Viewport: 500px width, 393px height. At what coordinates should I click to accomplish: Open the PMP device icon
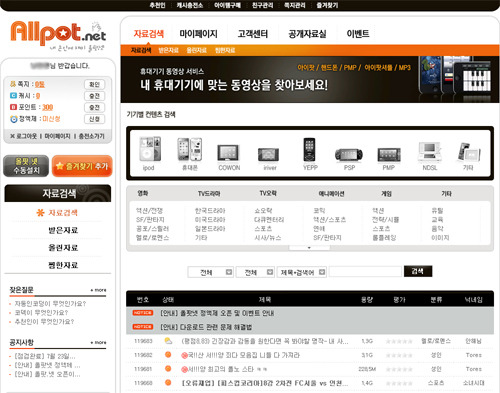389,155
